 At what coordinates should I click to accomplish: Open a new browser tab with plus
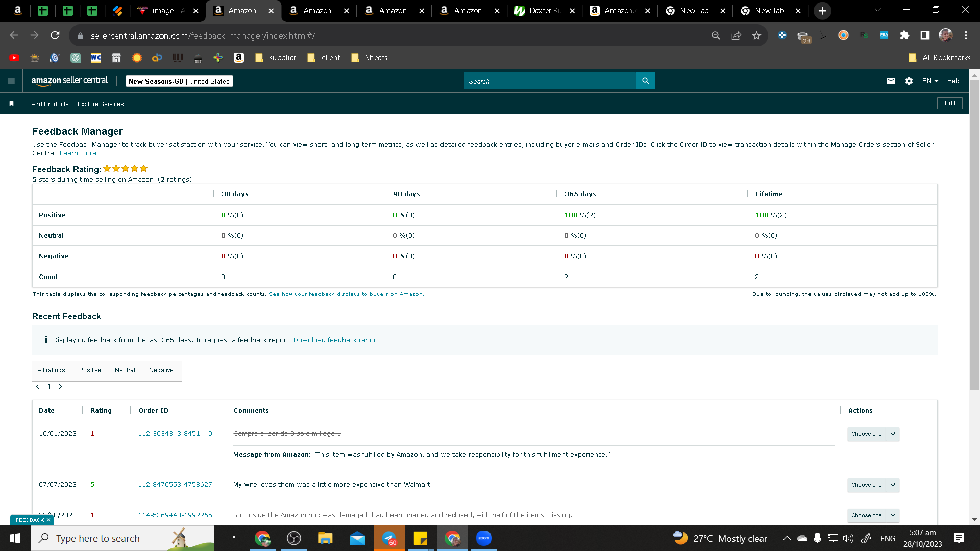pyautogui.click(x=822, y=11)
